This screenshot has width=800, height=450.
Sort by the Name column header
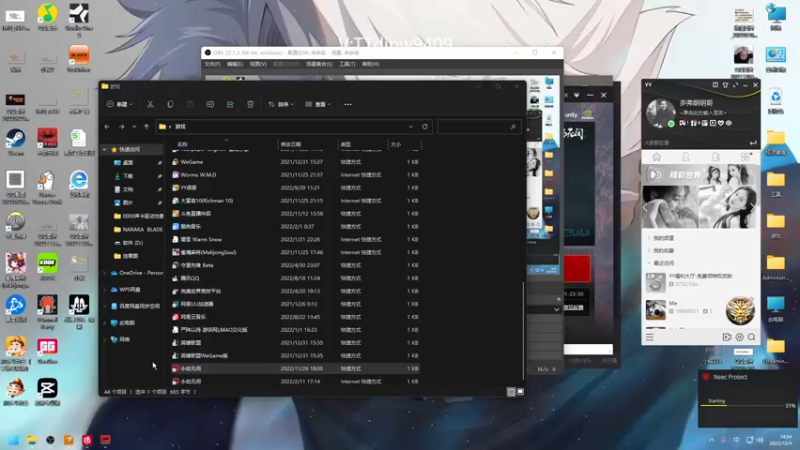pyautogui.click(x=224, y=144)
